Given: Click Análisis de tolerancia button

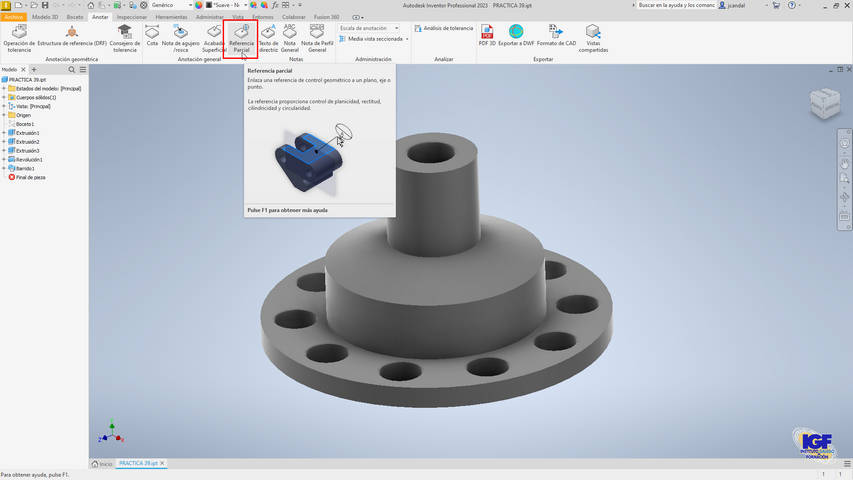Looking at the screenshot, I should tap(444, 28).
